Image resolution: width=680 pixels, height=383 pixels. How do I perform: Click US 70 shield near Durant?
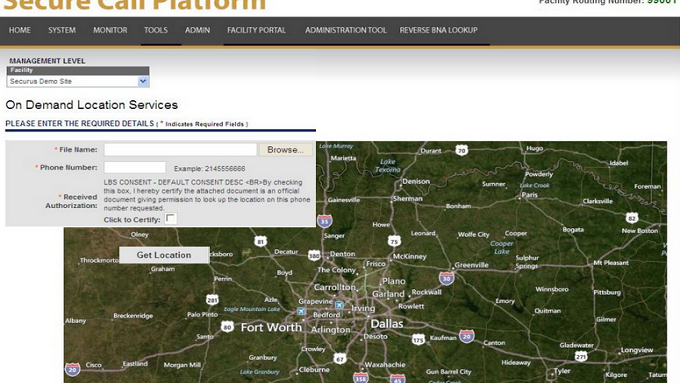tap(461, 150)
